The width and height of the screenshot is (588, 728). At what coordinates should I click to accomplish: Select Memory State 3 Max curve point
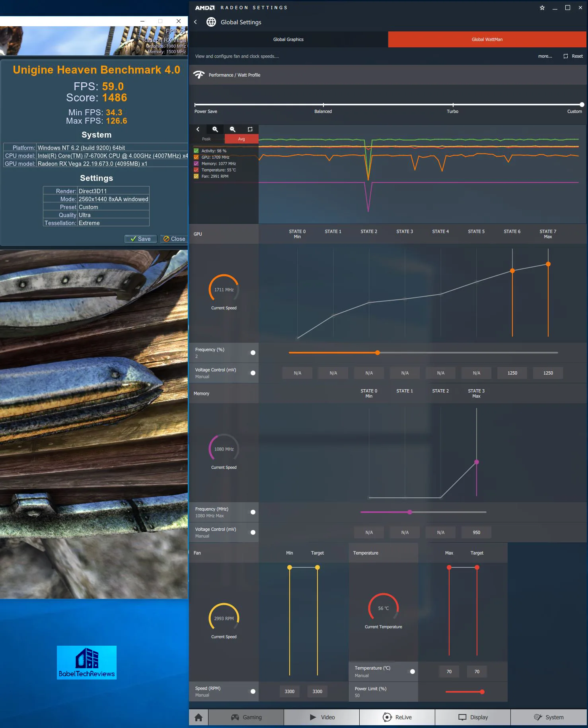tap(477, 462)
